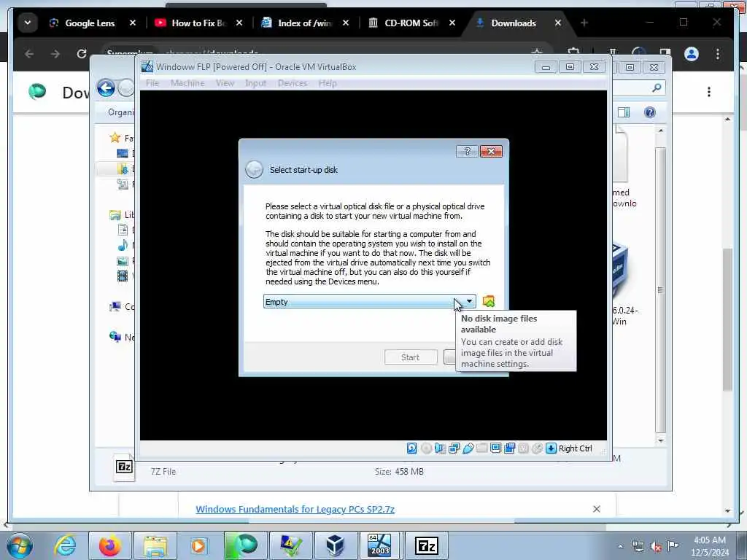Open Windows Fundamentals for Legacy PCs SP2.7z link
This screenshot has width=747, height=560.
(295, 509)
